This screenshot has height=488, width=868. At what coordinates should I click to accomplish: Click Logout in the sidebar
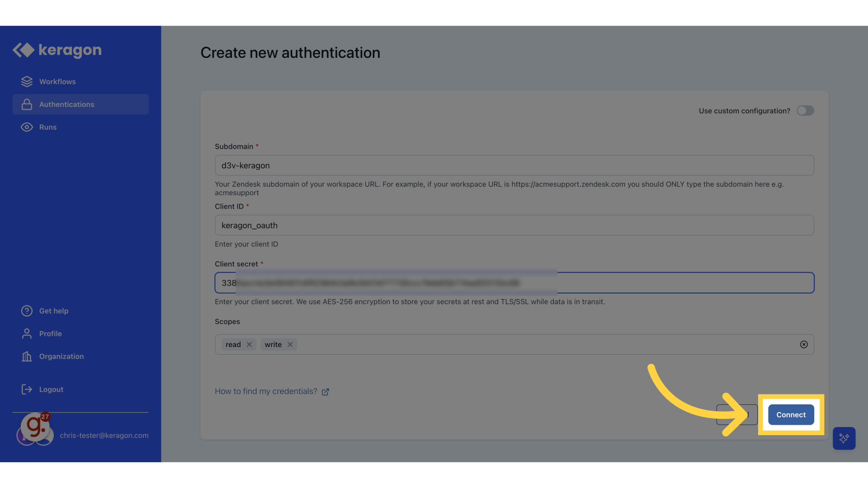point(80,389)
